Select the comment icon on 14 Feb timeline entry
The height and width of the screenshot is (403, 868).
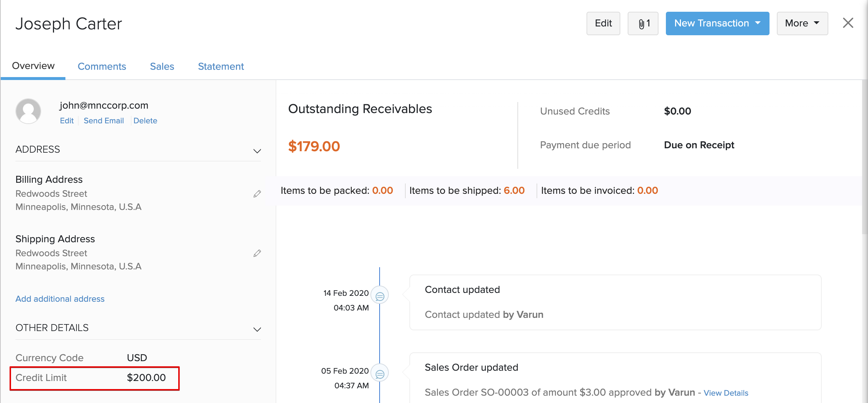[380, 295]
